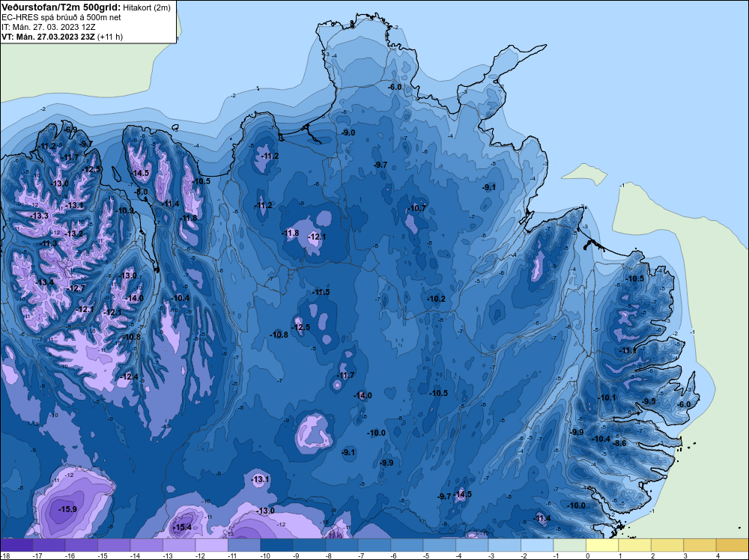The height and width of the screenshot is (560, 749).
Task: Click the legend swatch between -18 and -17
Action: [x=16, y=545]
